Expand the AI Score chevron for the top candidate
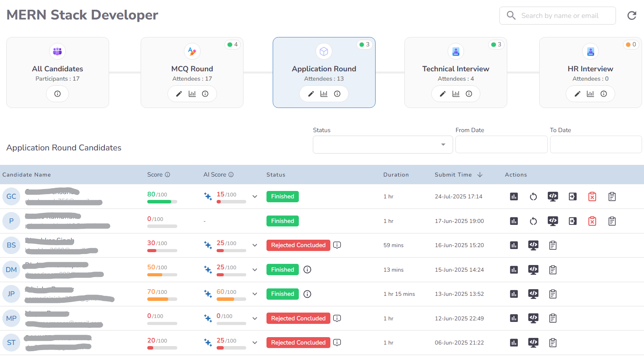 pyautogui.click(x=255, y=196)
